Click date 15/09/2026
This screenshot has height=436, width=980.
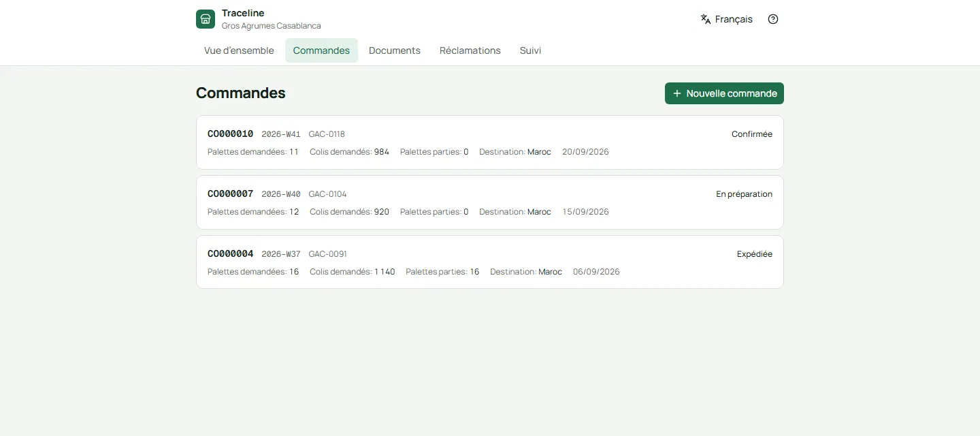[585, 212]
